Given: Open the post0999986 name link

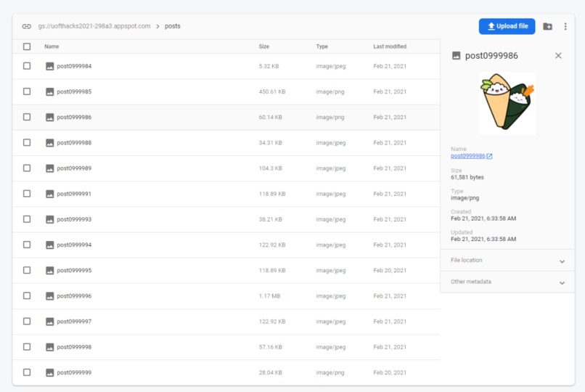Looking at the screenshot, I should [x=468, y=156].
